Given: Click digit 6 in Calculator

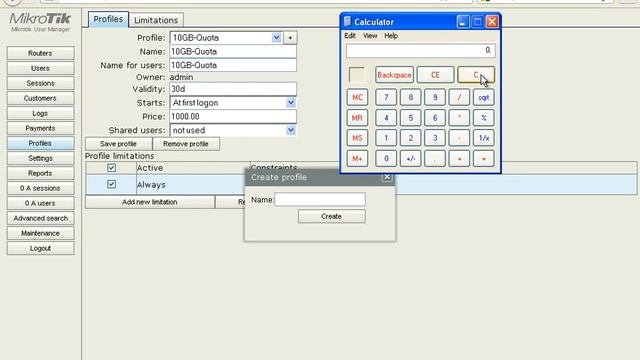Looking at the screenshot, I should click(435, 118).
